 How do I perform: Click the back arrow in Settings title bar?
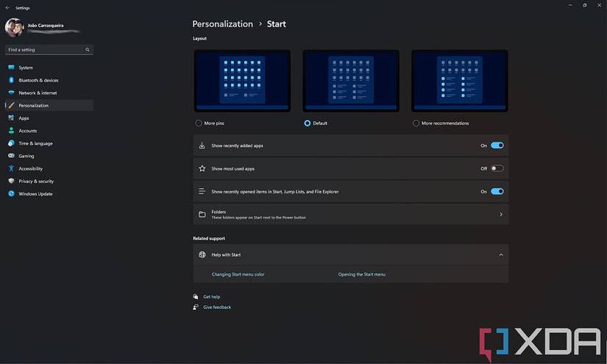click(7, 8)
